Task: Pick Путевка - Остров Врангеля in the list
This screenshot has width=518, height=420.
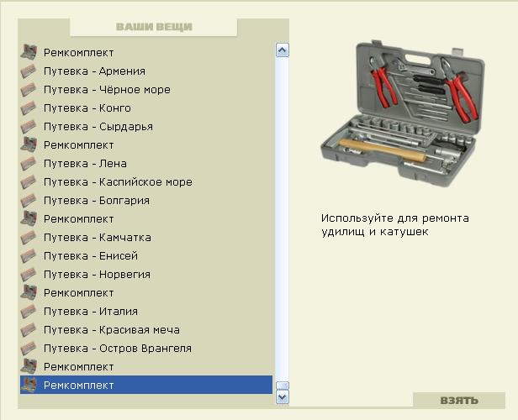Action: point(146,348)
